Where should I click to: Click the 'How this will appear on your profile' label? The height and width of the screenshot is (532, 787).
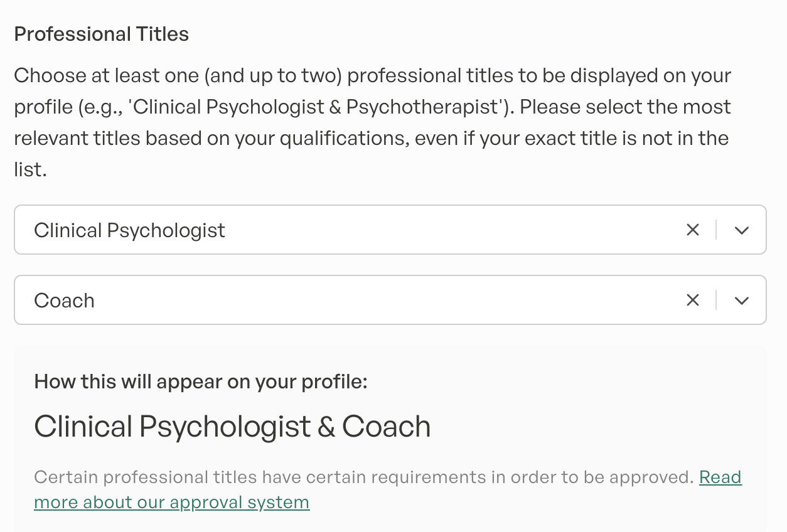[x=200, y=381]
